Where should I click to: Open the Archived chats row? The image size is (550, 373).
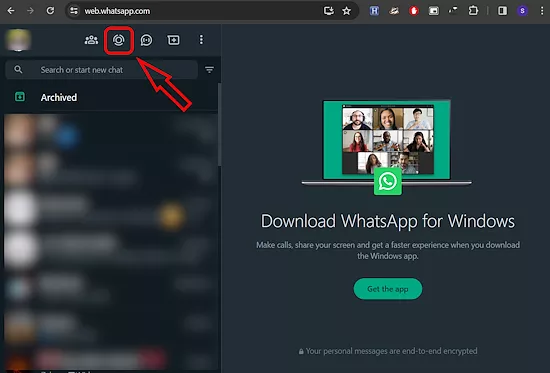(x=111, y=97)
